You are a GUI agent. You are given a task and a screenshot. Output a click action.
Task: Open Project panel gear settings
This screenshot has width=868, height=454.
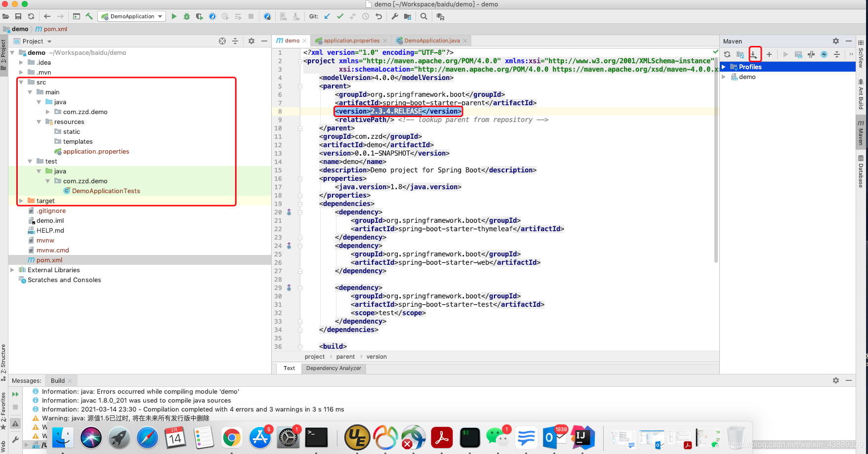coord(251,41)
